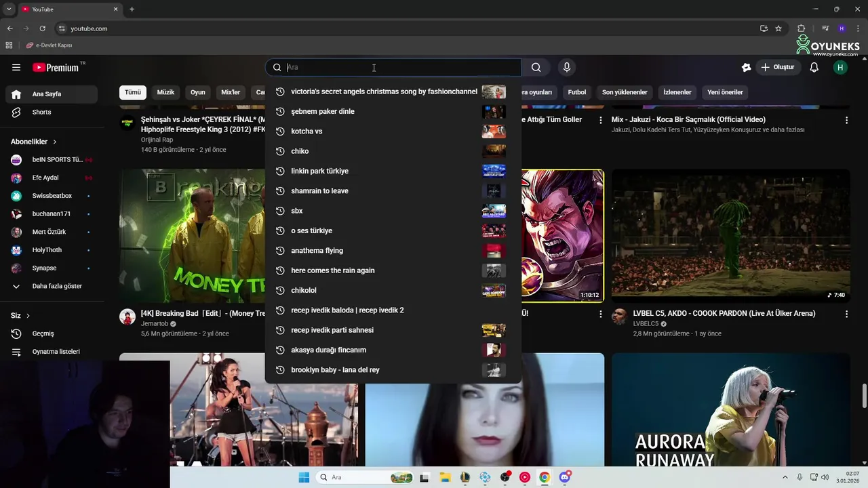Click into the YouTube search field
The width and height of the screenshot is (868, 488).
393,67
